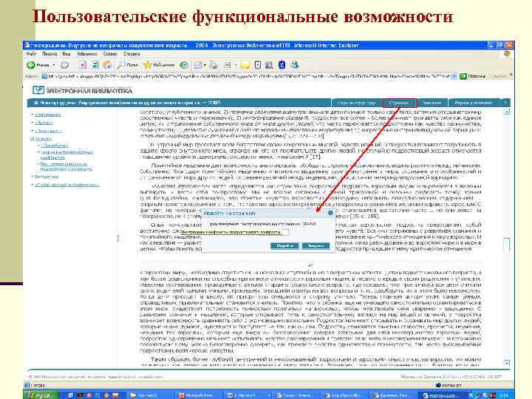Click the Закладки tab in blue bar
Image resolution: width=532 pixels, height=399 pixels.
[432, 103]
